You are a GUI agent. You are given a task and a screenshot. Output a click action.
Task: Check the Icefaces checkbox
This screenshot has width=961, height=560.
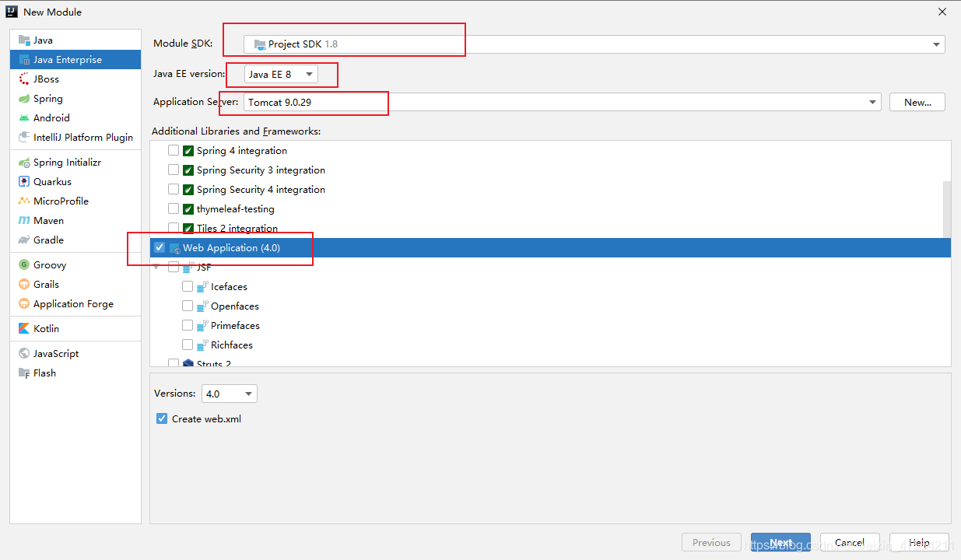click(188, 286)
